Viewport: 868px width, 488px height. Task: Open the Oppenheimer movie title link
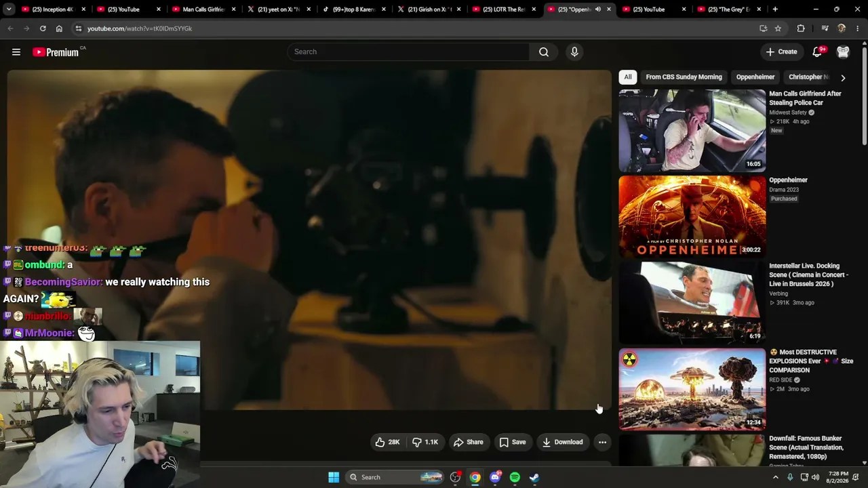point(788,180)
